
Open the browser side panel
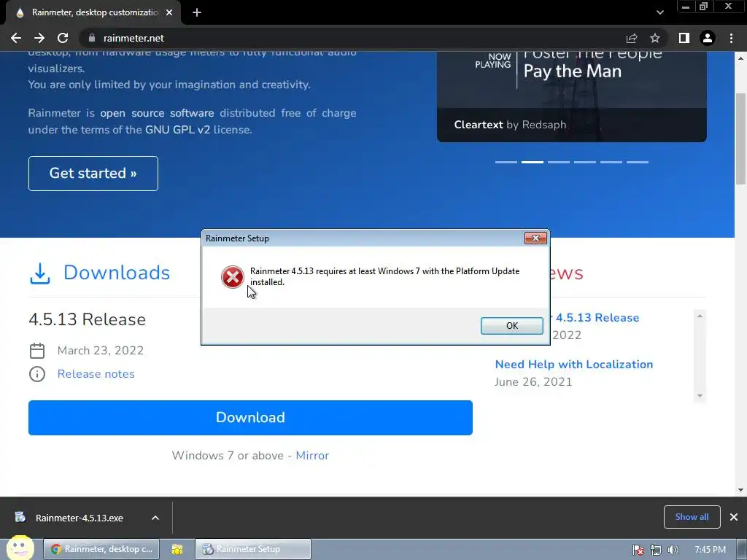[684, 38]
